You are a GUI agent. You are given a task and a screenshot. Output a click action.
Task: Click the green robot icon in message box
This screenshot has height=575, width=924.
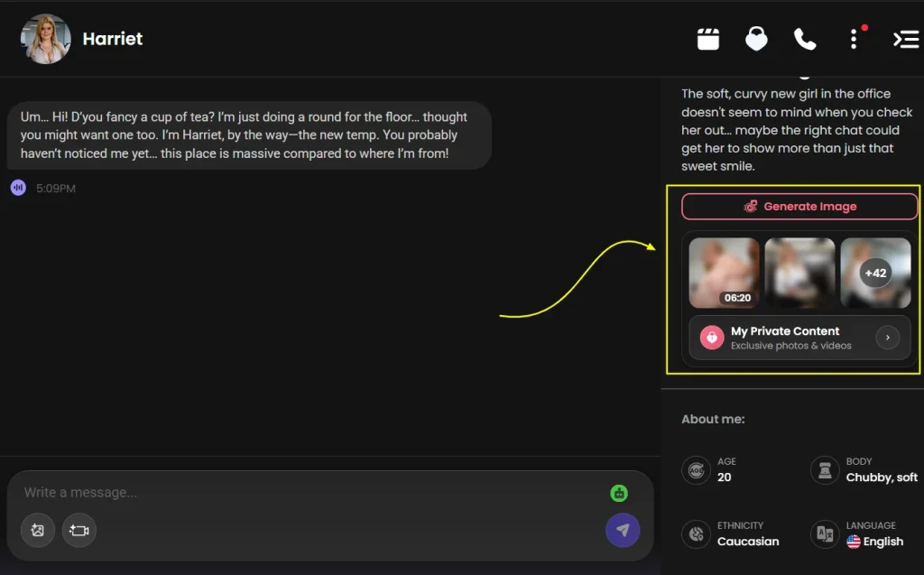click(619, 493)
